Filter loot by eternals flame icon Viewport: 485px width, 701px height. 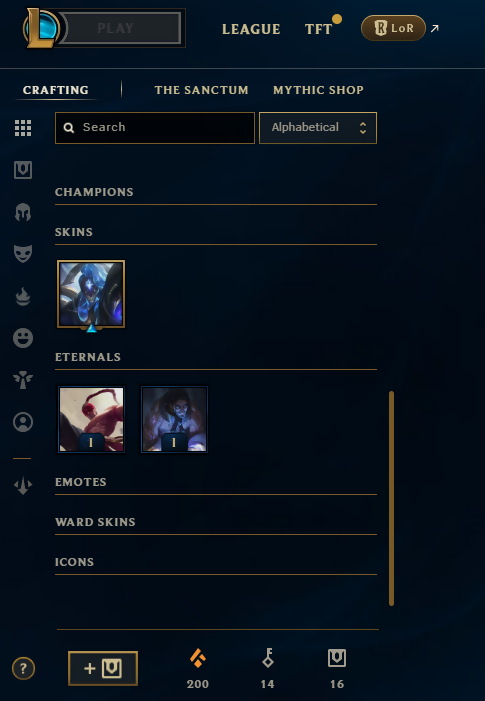coord(23,296)
